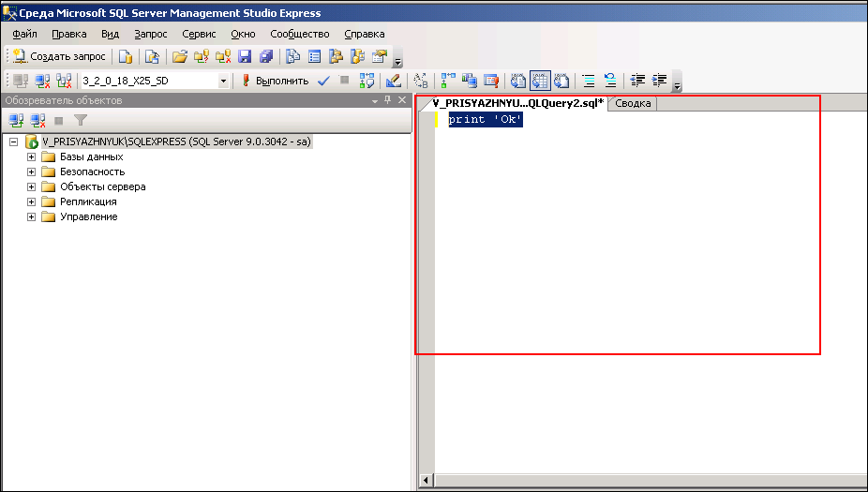
Task: Click the SQL Server Compact query icon
Action: (x=152, y=56)
